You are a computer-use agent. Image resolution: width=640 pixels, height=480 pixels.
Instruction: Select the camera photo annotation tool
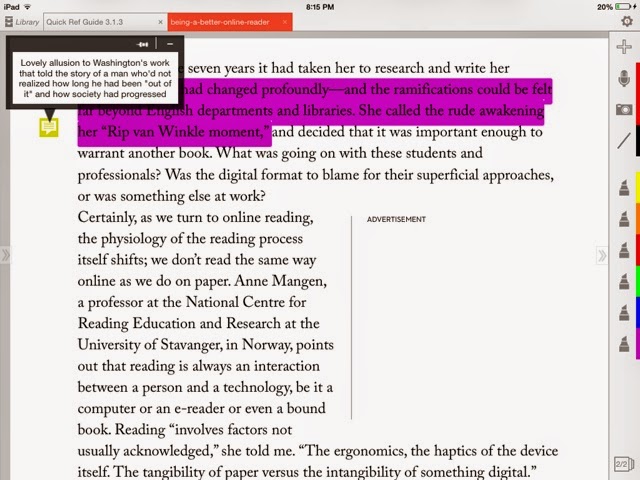click(x=624, y=109)
